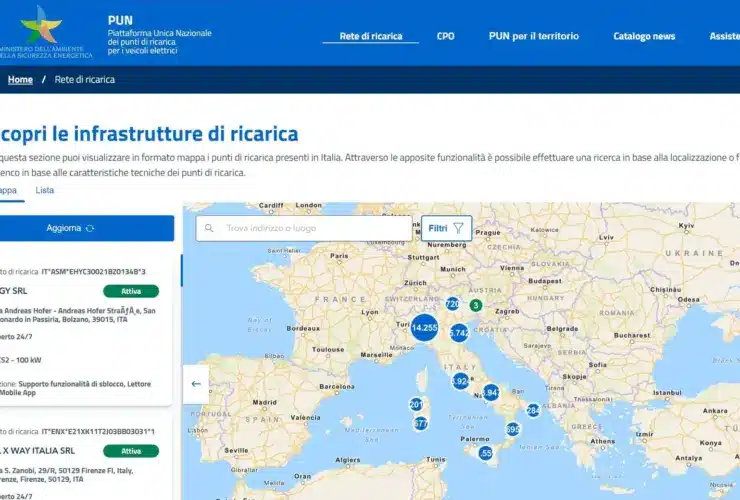Open the Rete di ricarica menu
Image resolution: width=740 pixels, height=500 pixels.
(371, 36)
